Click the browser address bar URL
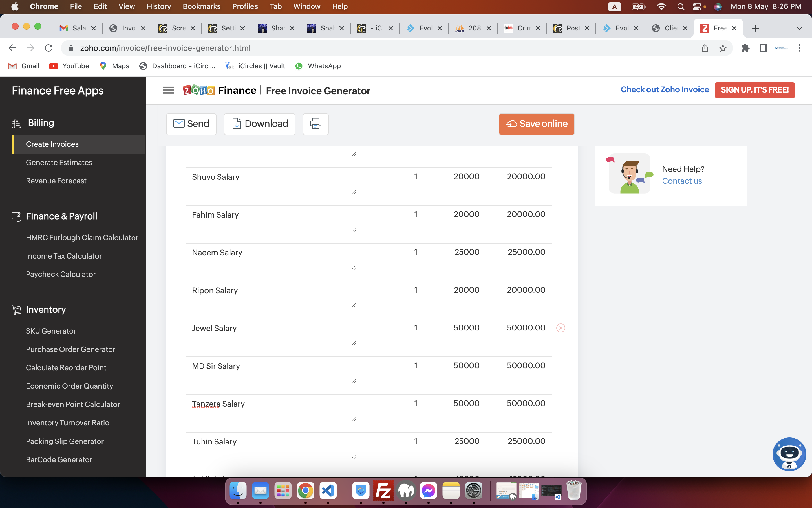 (166, 48)
